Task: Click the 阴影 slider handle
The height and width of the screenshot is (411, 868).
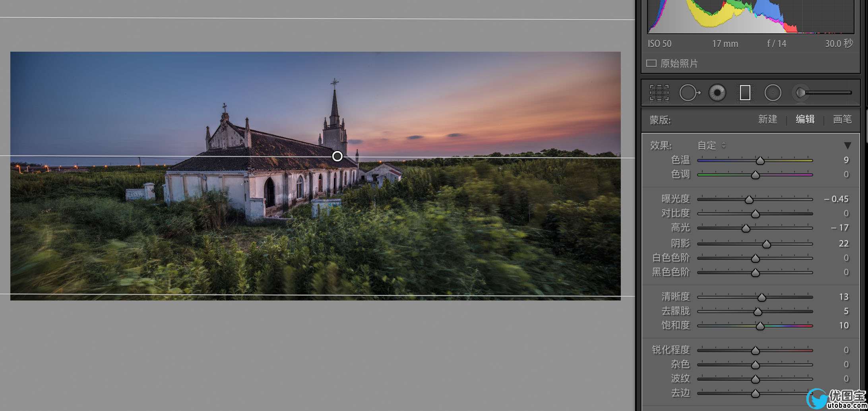Action: tap(766, 244)
